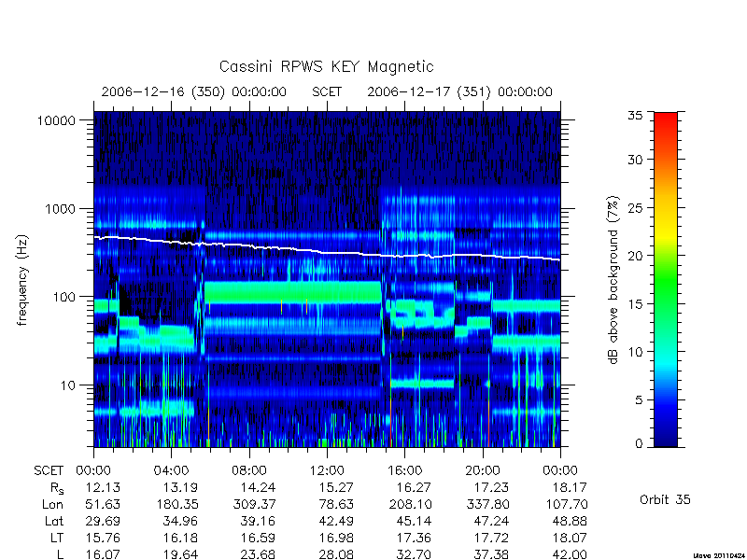The image size is (747, 560).
Task: Select the Rs value 14.24
Action: pos(259,487)
